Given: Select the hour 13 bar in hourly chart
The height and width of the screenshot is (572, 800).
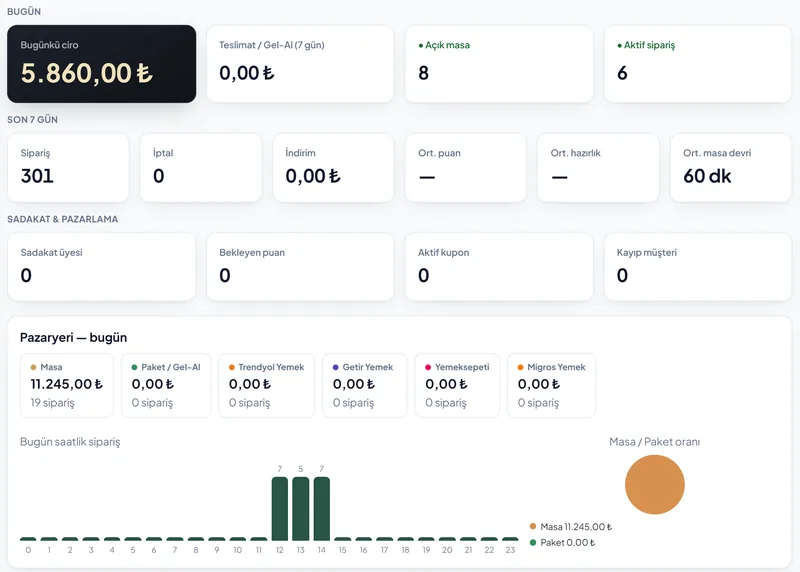Looking at the screenshot, I should click(x=301, y=509).
